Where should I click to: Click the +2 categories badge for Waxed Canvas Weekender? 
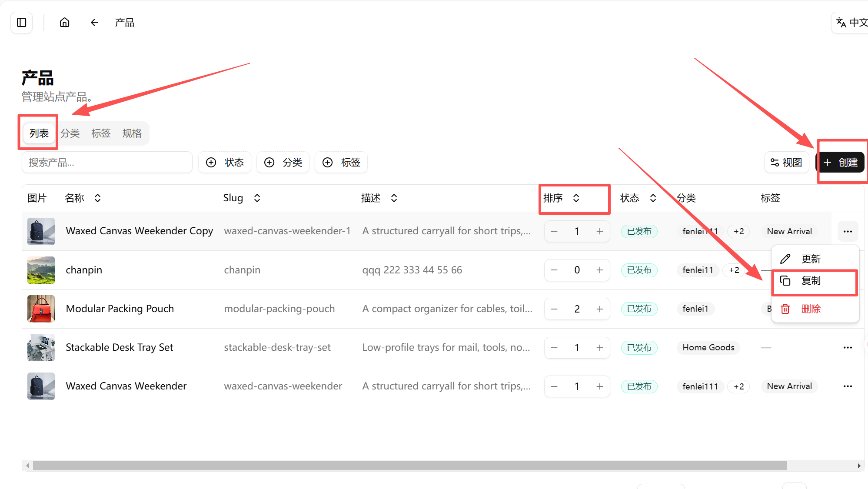(x=738, y=386)
